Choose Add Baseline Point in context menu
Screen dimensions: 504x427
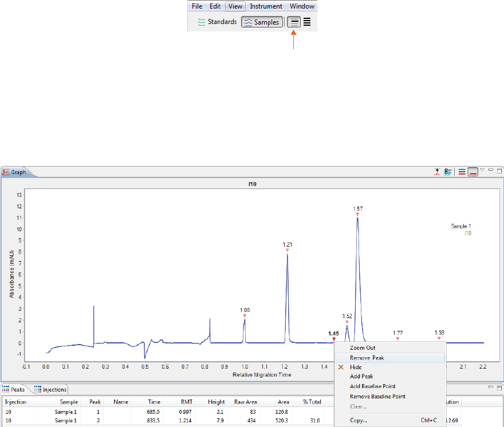389,386
